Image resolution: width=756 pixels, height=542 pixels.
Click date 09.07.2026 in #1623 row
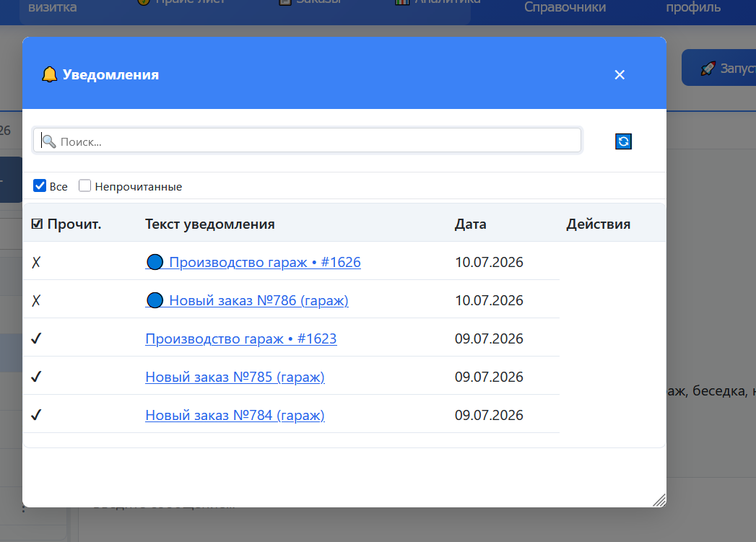tap(489, 338)
